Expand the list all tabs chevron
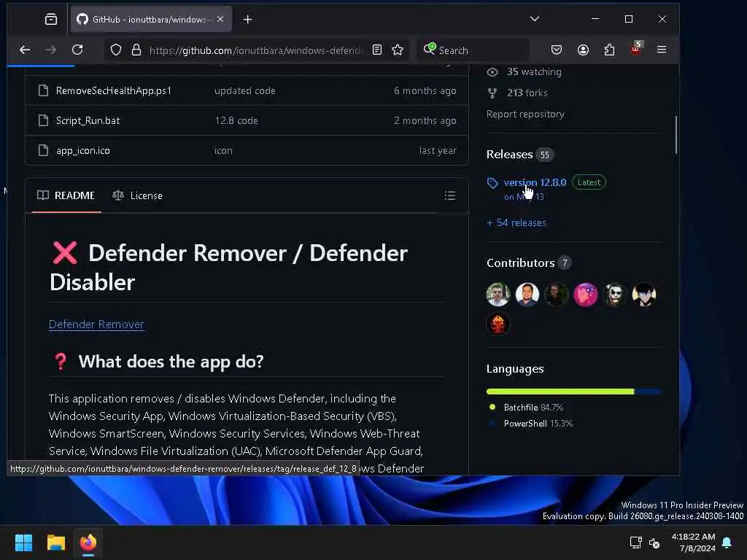The image size is (747, 560). click(x=535, y=19)
